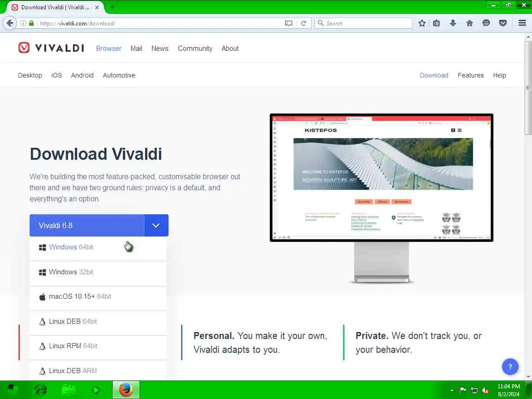Select Android in sub navigation
This screenshot has width=532, height=399.
pos(82,75)
